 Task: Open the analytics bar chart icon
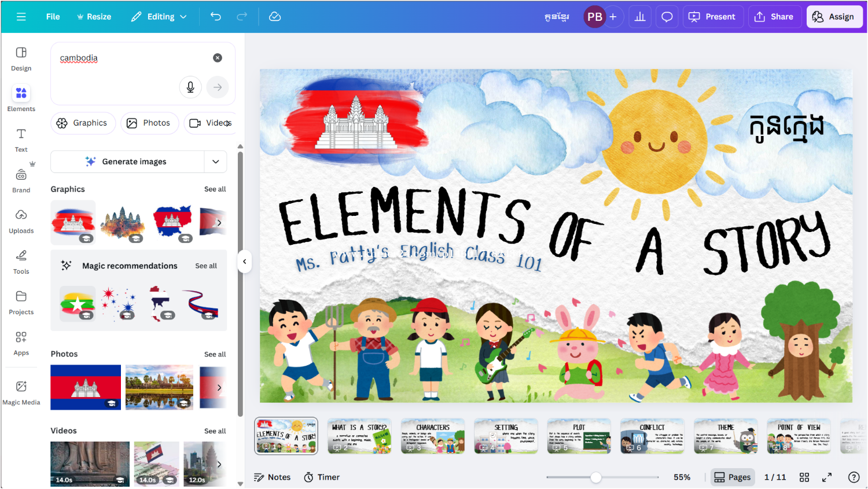640,17
